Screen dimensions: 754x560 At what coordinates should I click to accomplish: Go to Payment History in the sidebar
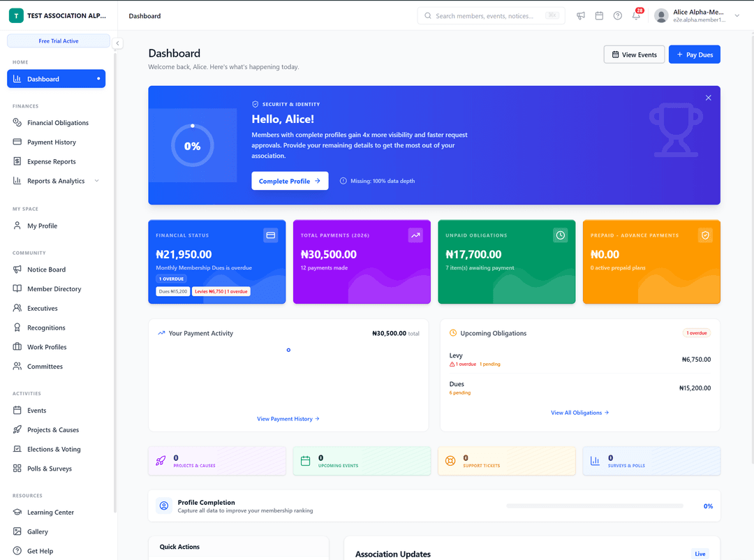click(x=57, y=142)
